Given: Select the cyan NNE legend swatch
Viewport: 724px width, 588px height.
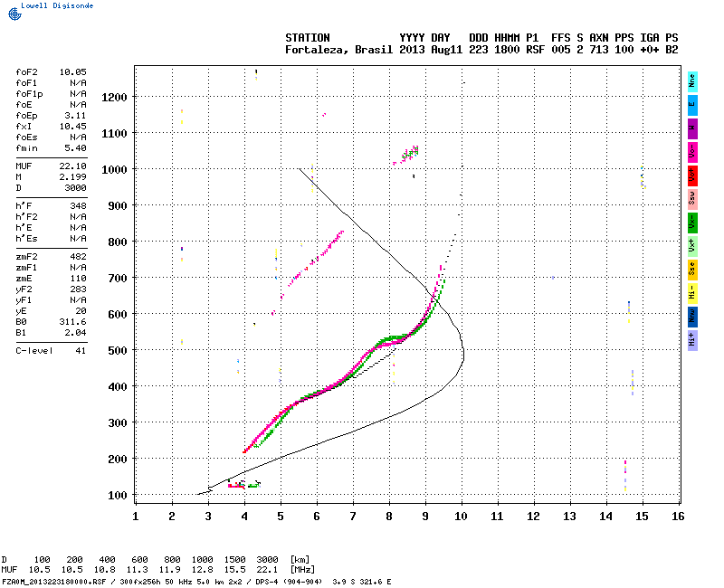Looking at the screenshot, I should pos(692,80).
